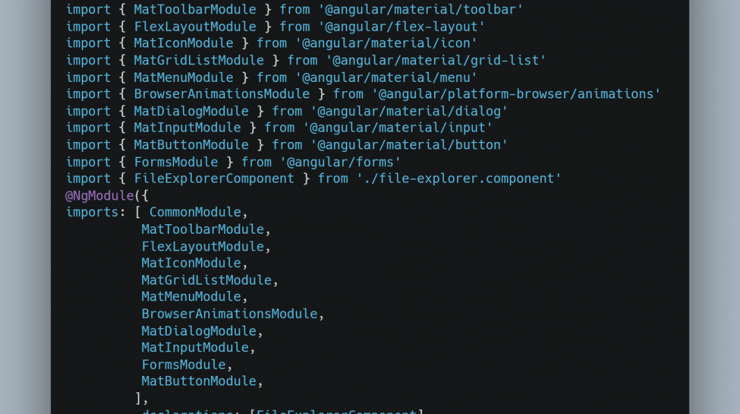Click the '@angular/material/input' path
740x414 pixels.
click(397, 127)
